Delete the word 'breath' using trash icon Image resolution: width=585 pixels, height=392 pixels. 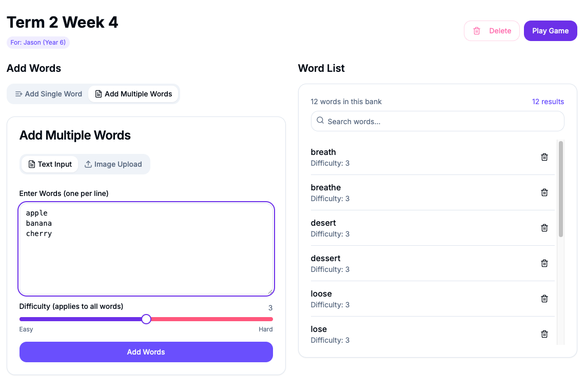(x=544, y=157)
